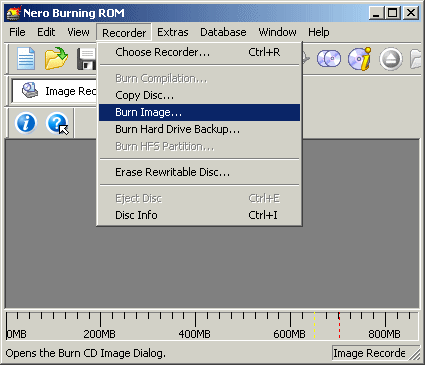Click the New Compilation document icon

coord(26,59)
